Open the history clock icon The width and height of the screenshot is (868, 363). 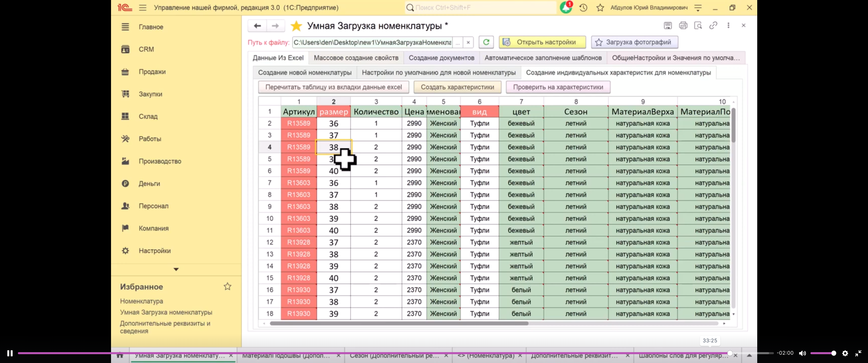[583, 7]
